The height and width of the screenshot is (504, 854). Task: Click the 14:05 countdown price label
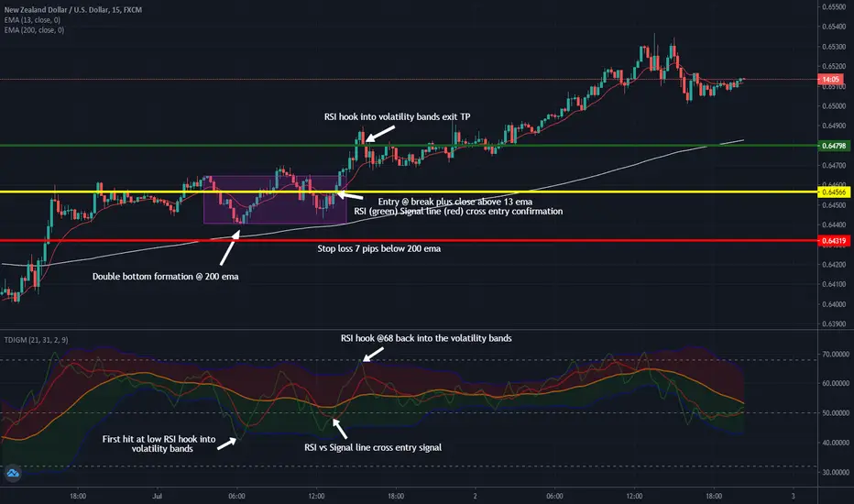tap(830, 80)
